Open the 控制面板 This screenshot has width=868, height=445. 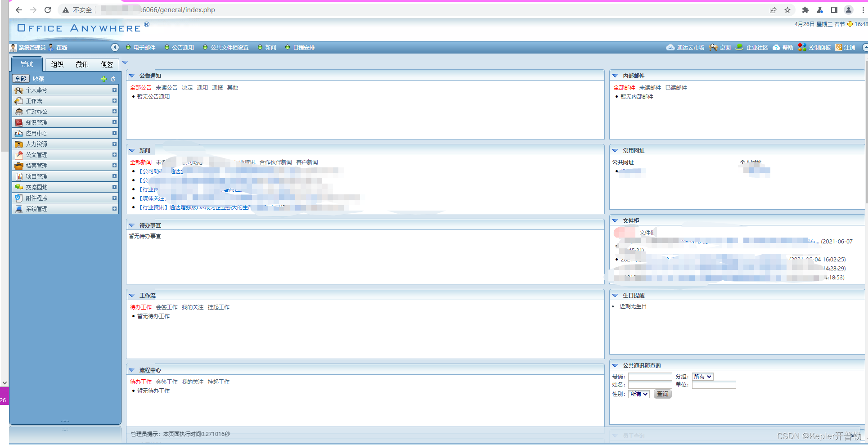(818, 47)
